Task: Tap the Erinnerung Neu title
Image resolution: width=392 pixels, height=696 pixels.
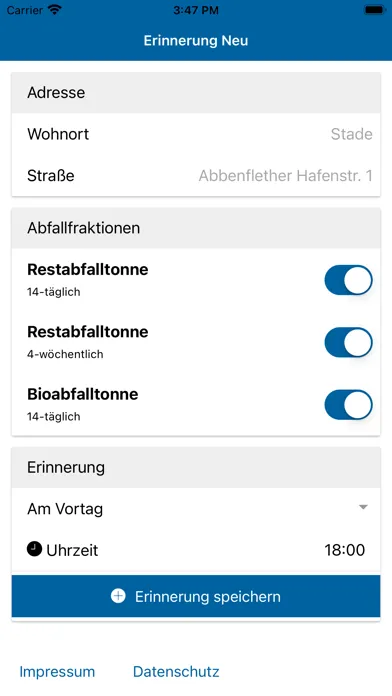Action: pos(196,41)
